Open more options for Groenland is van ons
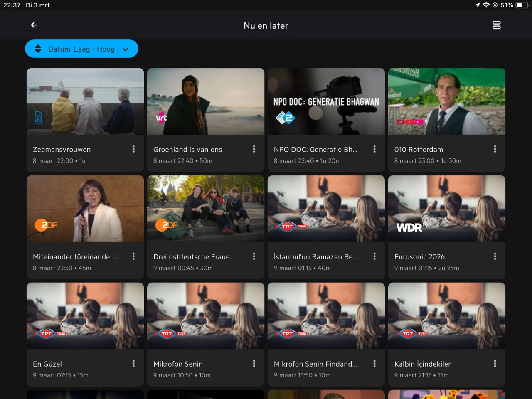Screen dimensions: 532x399 (x=254, y=149)
